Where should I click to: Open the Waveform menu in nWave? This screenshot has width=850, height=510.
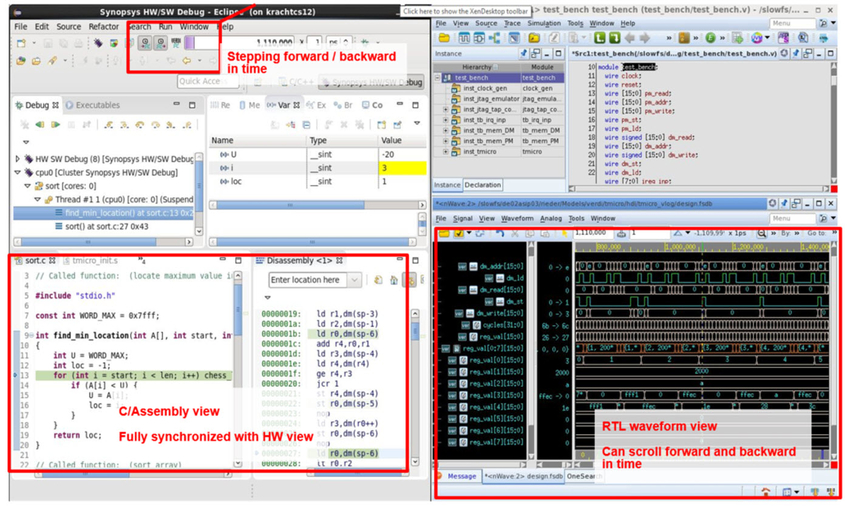point(517,218)
